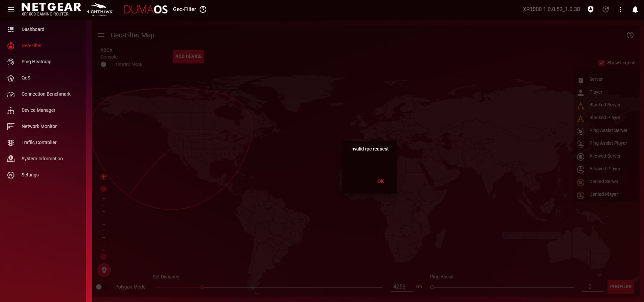This screenshot has width=644, height=302.
Task: Click the home location pin button
Action: [104, 270]
